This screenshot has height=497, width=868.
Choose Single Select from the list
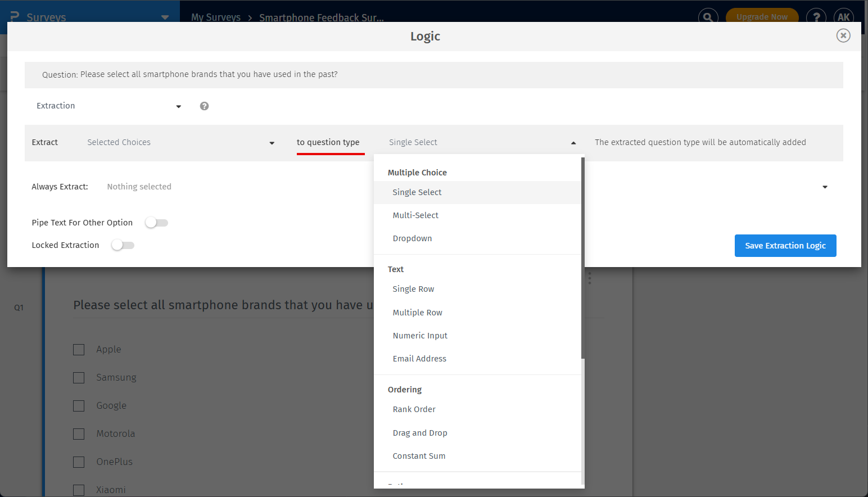pyautogui.click(x=477, y=192)
